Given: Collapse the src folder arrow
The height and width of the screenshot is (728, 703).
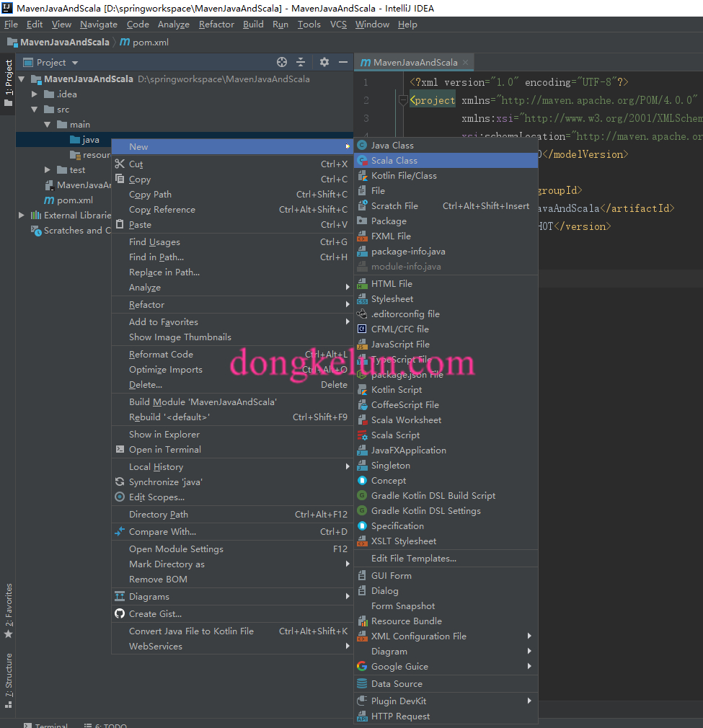Looking at the screenshot, I should (x=35, y=110).
